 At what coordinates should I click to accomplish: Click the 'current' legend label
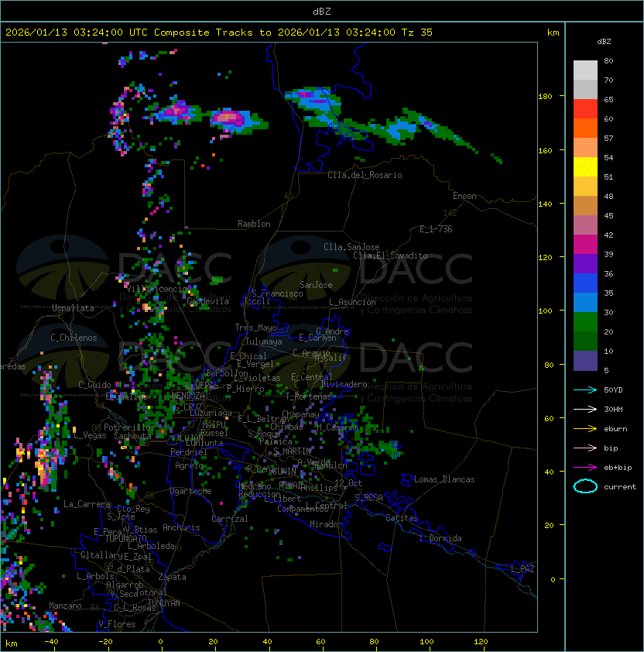pyautogui.click(x=620, y=487)
